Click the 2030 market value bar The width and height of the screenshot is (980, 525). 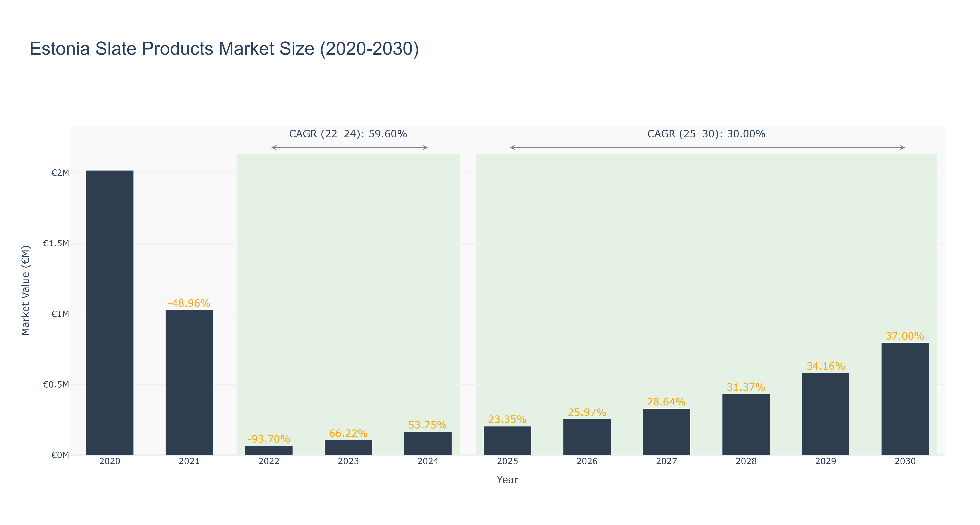(905, 399)
